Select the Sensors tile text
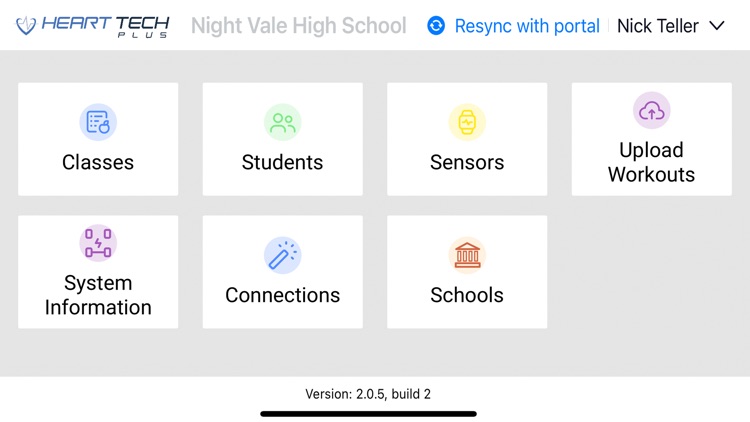The height and width of the screenshot is (422, 750). pyautogui.click(x=467, y=162)
